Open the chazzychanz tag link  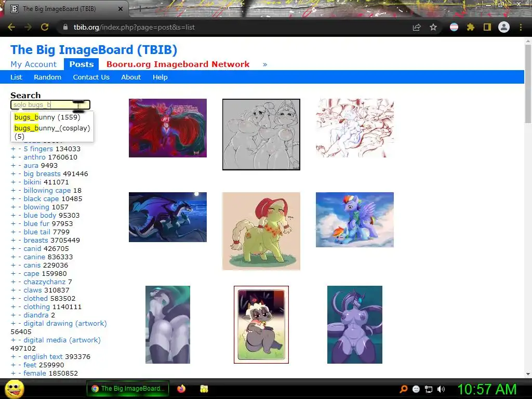pos(45,282)
